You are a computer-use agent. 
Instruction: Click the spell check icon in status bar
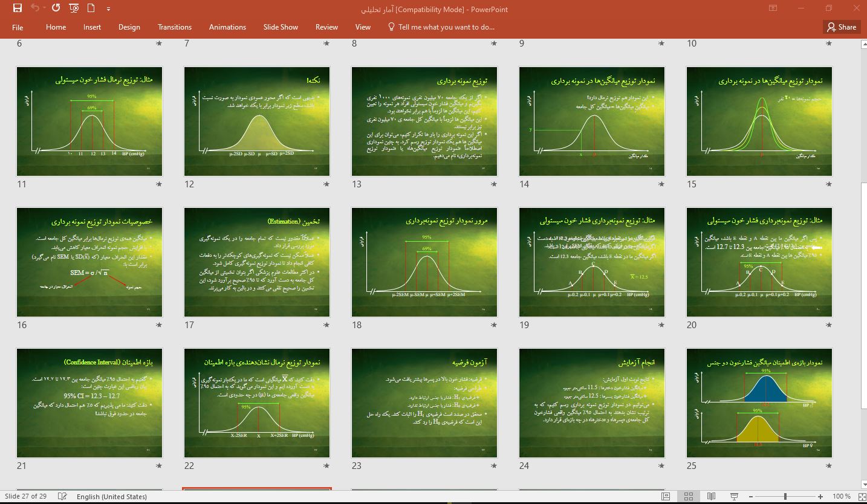[62, 496]
